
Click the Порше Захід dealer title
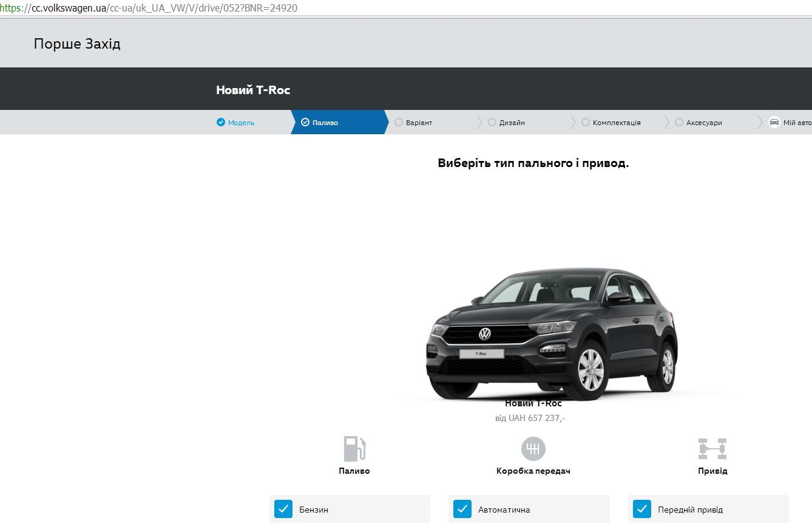tap(77, 44)
